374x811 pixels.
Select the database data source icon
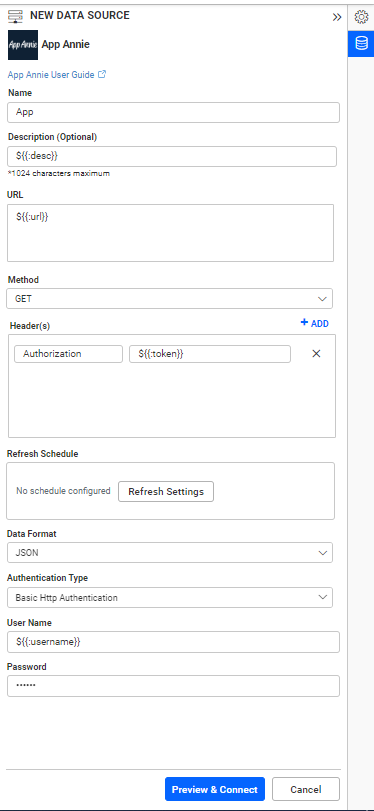pos(361,43)
